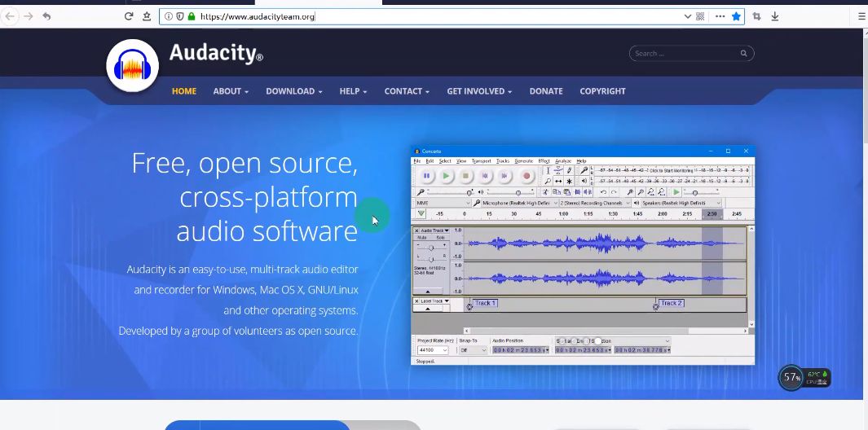This screenshot has width=868, height=430.
Task: Click the browser forward arrow
Action: pyautogui.click(x=29, y=16)
